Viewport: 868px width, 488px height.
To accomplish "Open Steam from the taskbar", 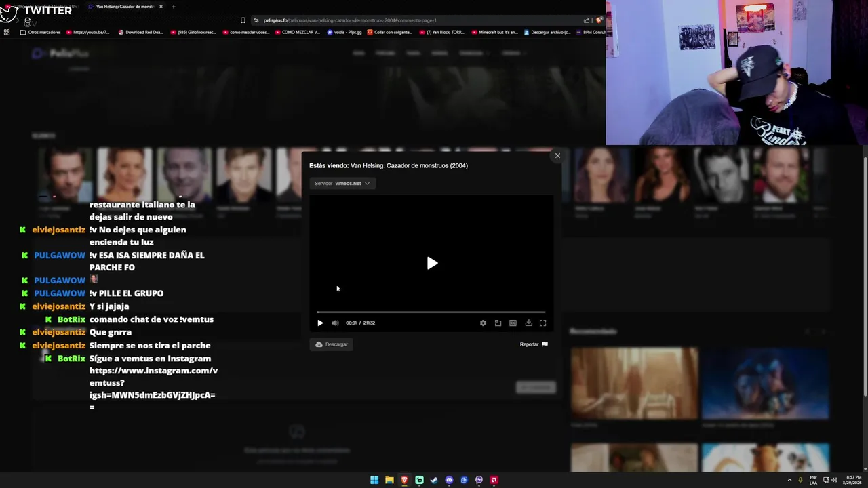I will point(434,480).
